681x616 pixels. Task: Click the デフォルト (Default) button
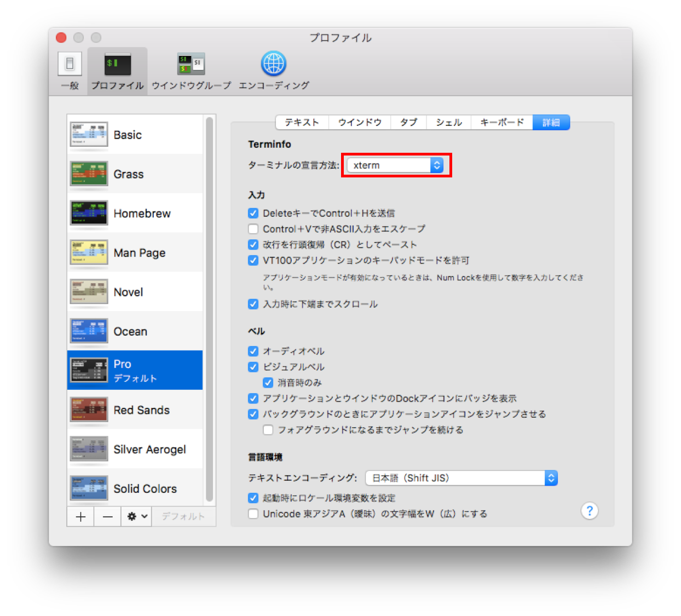[x=183, y=516]
